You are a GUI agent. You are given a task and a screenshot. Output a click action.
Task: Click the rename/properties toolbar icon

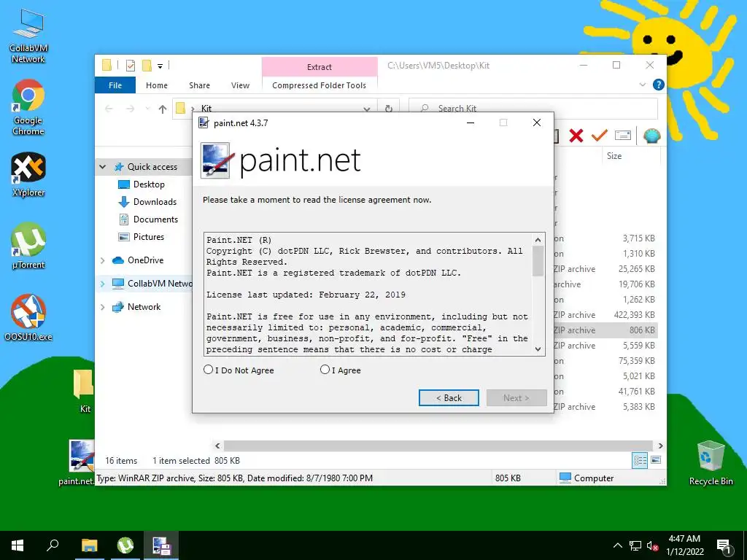[623, 136]
